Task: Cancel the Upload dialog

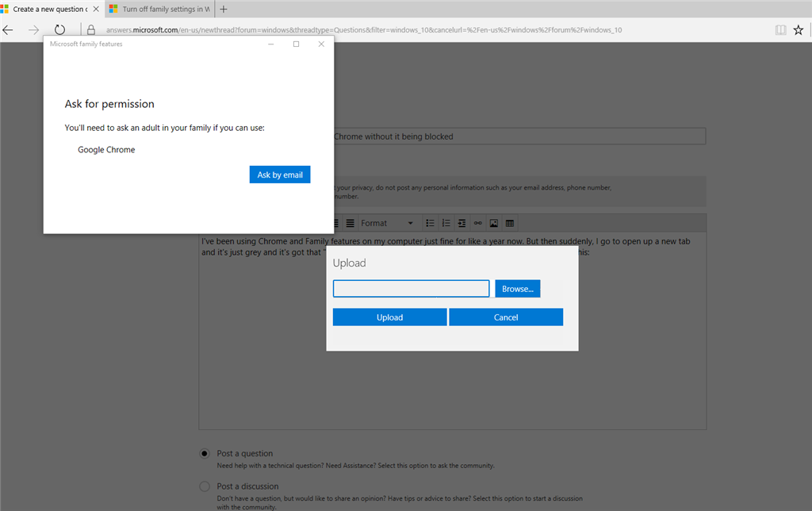Action: tap(506, 317)
